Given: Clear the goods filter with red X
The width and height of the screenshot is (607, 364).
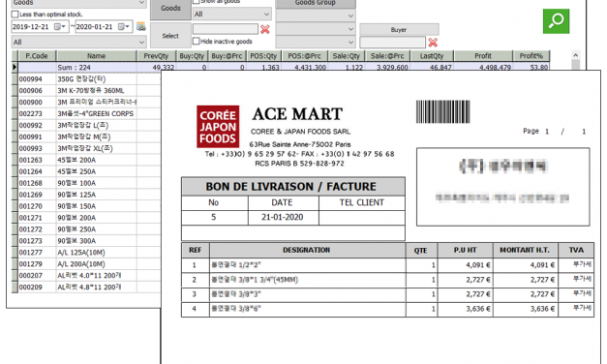Looking at the screenshot, I should (265, 29).
